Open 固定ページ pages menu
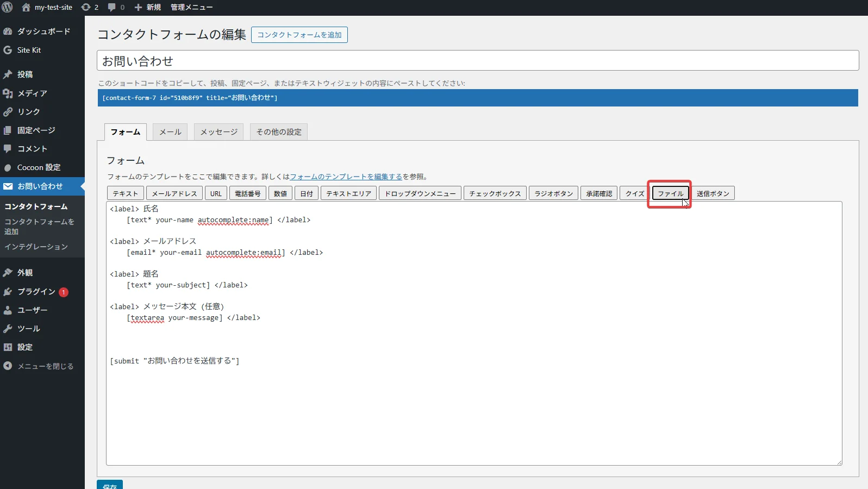The width and height of the screenshot is (868, 489). pyautogui.click(x=42, y=130)
